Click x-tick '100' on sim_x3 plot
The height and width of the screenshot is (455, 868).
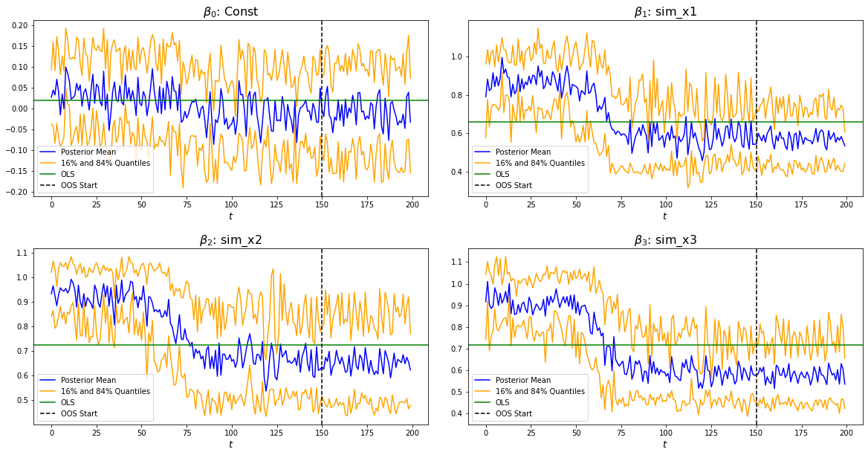coord(666,432)
